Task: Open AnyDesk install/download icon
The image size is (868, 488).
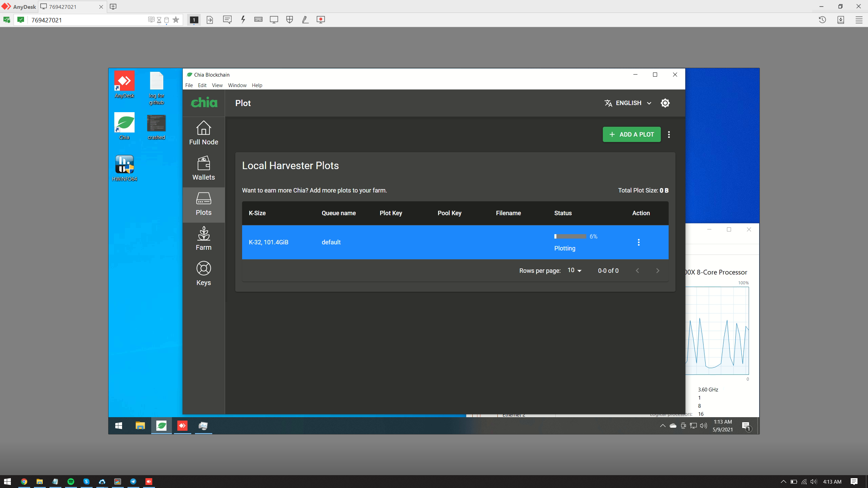Action: 841,20
